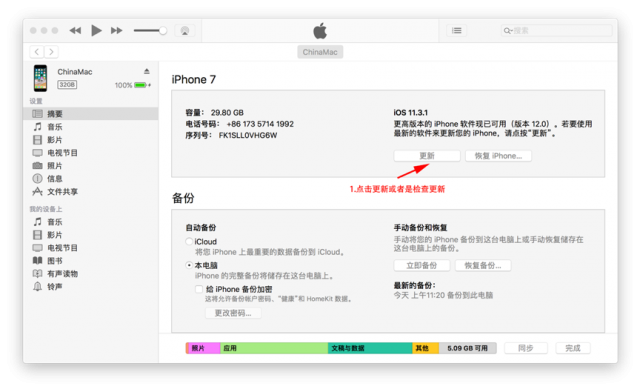The image size is (640, 389).
Task: Click the iOS 11.3.1 version label
Action: [x=410, y=113]
